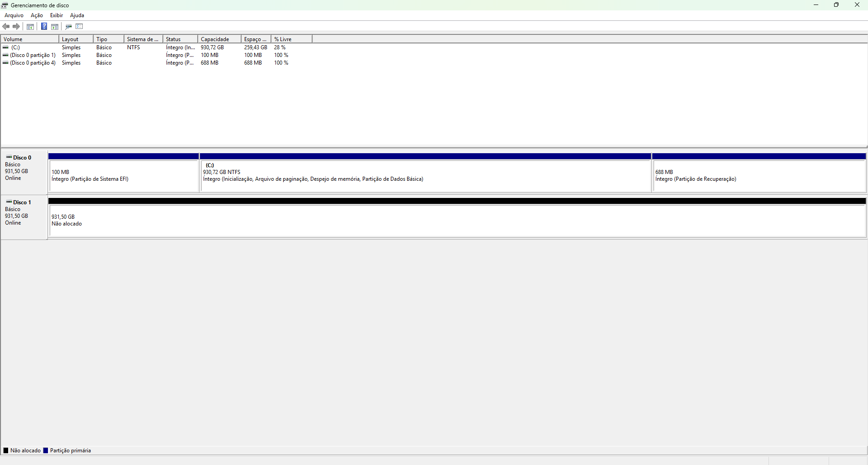Viewport: 868px width, 465px height.
Task: Click the Disco 1 disk icon
Action: click(x=9, y=202)
